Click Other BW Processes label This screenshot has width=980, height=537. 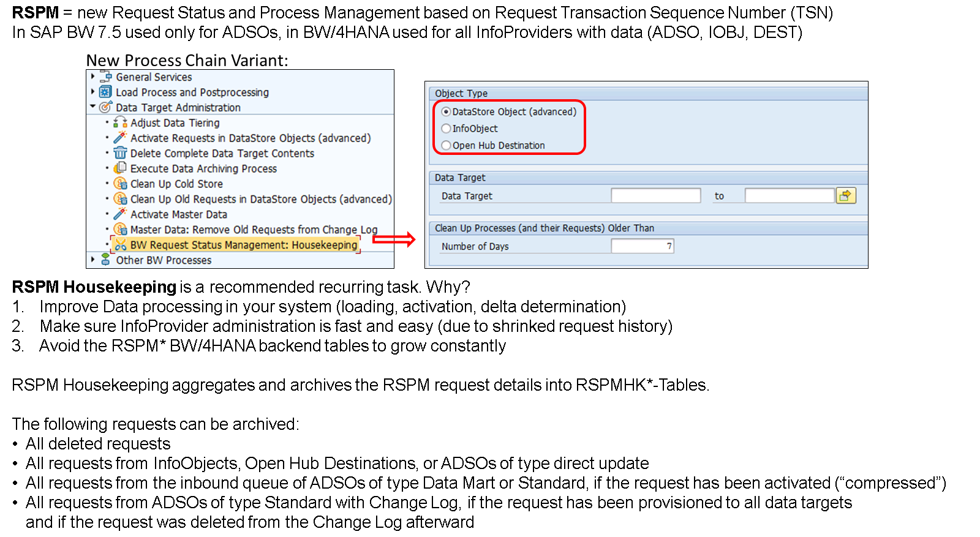(x=164, y=260)
